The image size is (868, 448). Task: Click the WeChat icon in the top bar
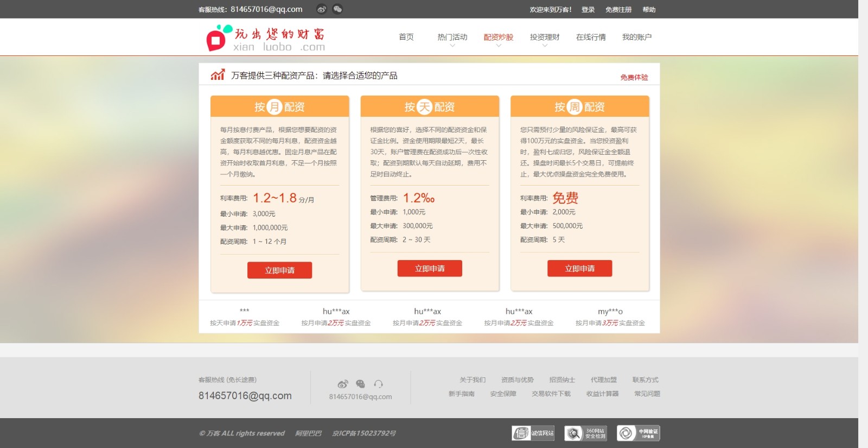(337, 9)
